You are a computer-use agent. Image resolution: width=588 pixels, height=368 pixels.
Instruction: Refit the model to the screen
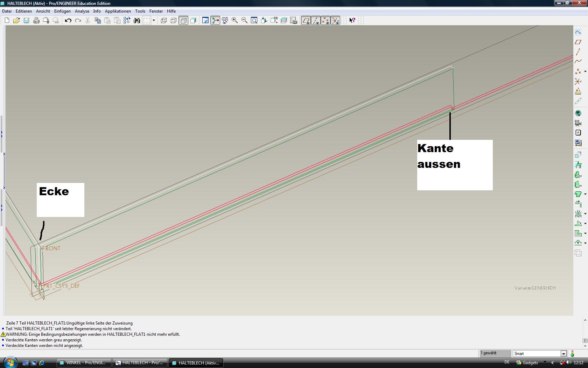coord(254,20)
